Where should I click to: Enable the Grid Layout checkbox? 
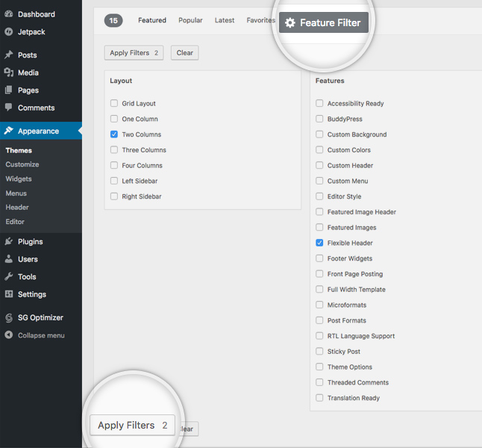pyautogui.click(x=114, y=104)
